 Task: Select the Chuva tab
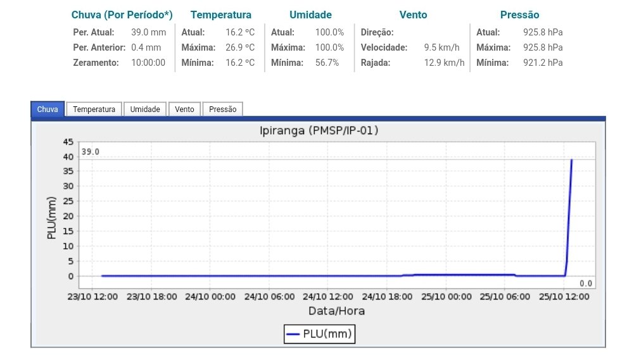tap(47, 110)
